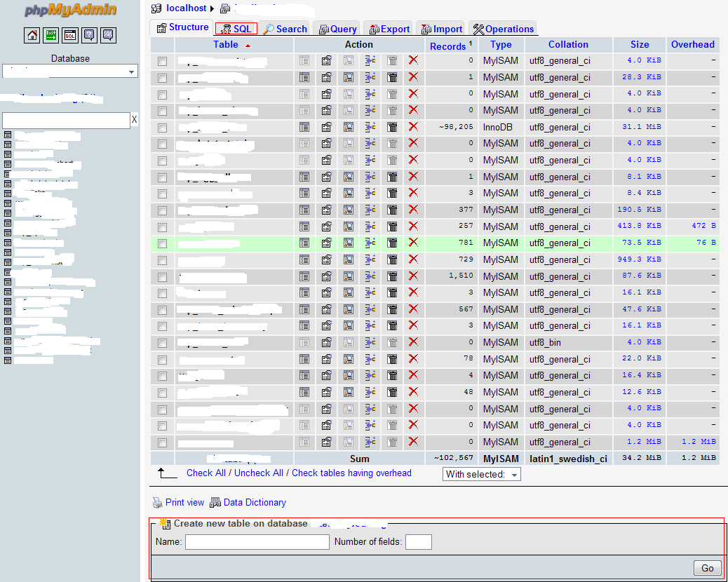The width and height of the screenshot is (728, 582).
Task: Click the Home icon in the sidebar
Action: 32,35
